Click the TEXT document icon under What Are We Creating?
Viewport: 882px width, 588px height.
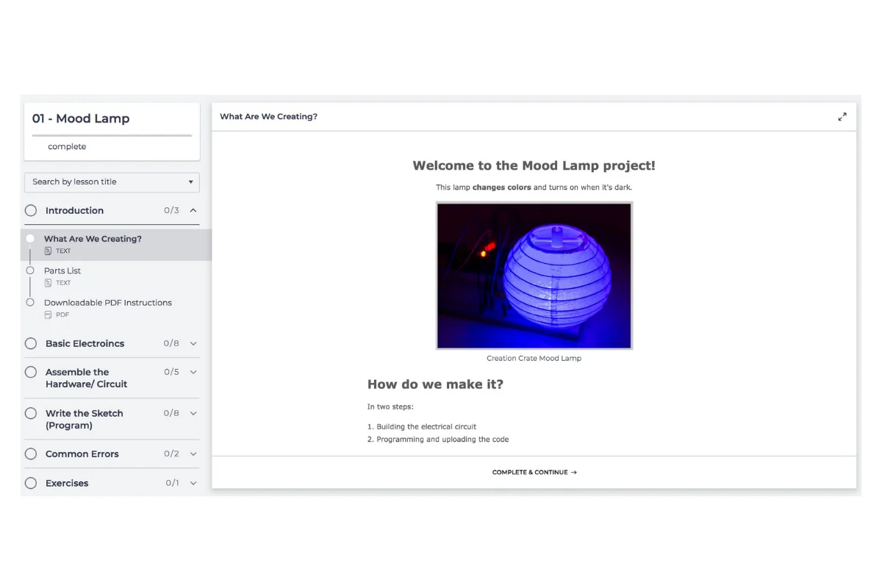pos(48,251)
